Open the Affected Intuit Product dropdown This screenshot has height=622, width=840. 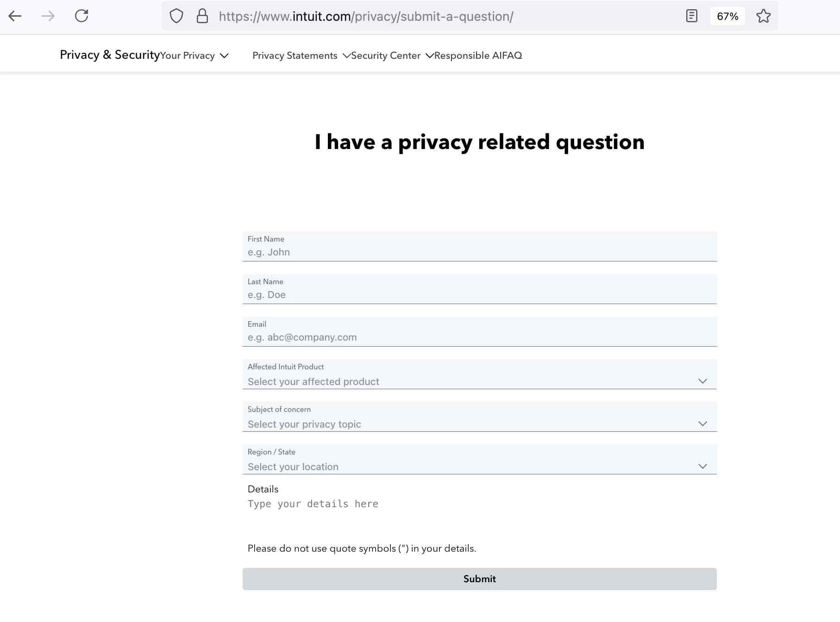(479, 381)
